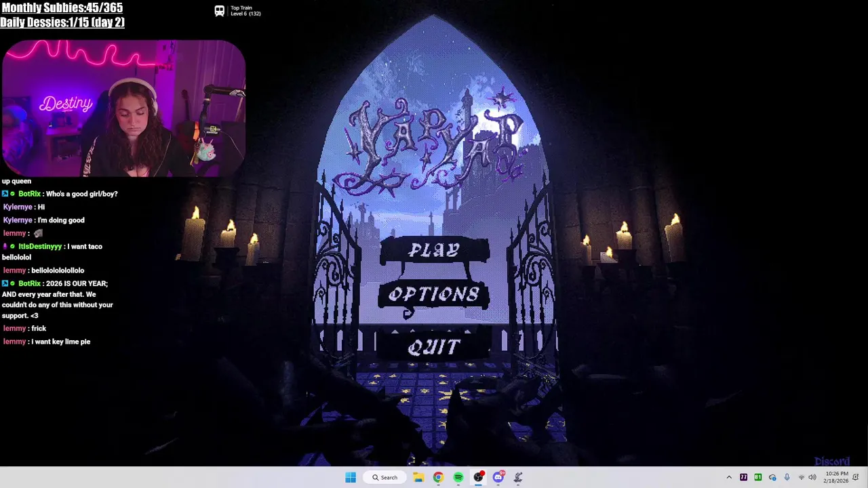Click Kylernye's 'Hi' chat message
Image resolution: width=868 pixels, height=488 pixels.
pos(24,207)
